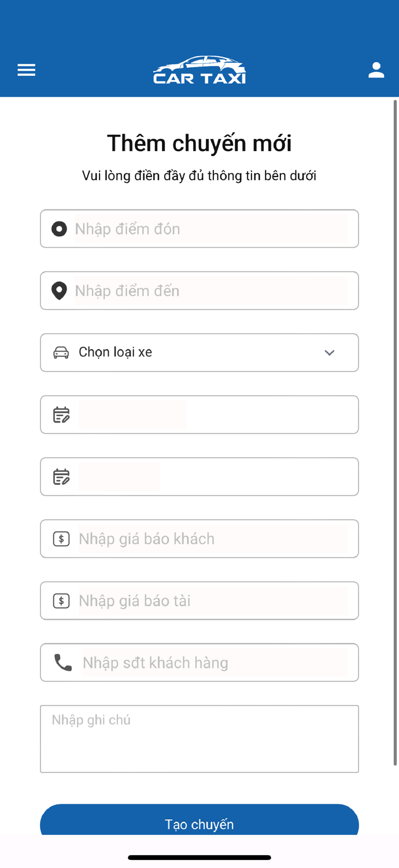Click the dollar icon for customer price
The width and height of the screenshot is (399, 868).
point(61,539)
